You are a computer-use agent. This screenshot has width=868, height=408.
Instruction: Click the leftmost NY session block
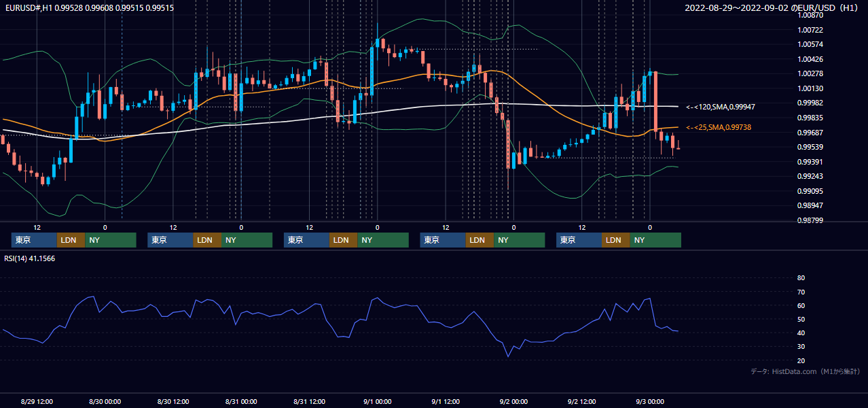111,240
